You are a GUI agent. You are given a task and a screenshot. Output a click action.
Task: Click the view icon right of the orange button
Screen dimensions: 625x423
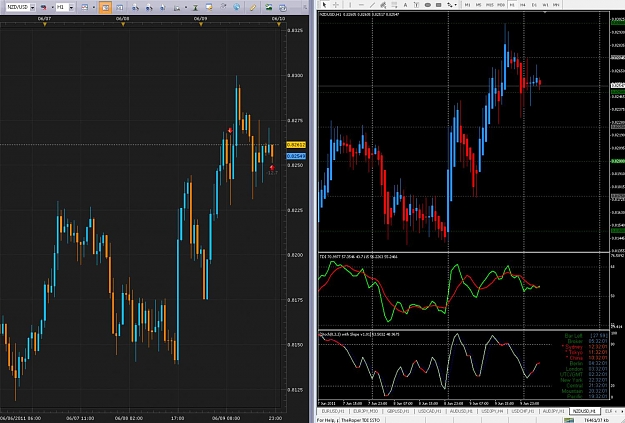point(119,8)
